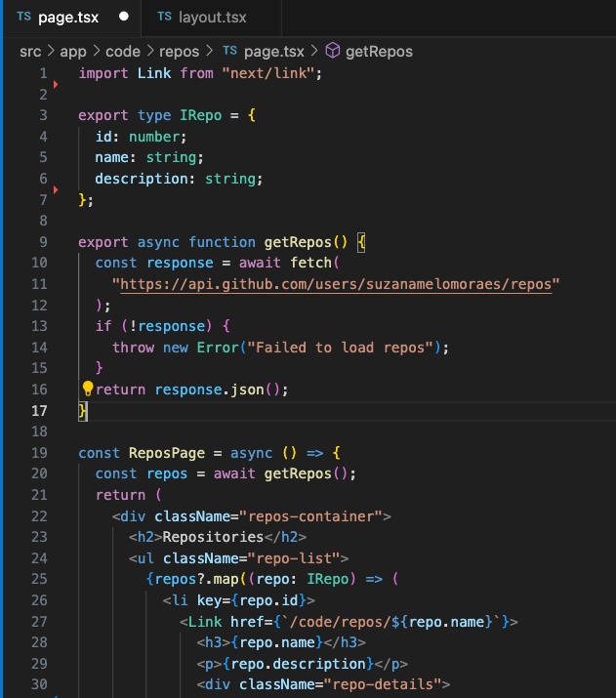Click the red gutter marker near line 6
The height and width of the screenshot is (698, 616).
click(56, 187)
